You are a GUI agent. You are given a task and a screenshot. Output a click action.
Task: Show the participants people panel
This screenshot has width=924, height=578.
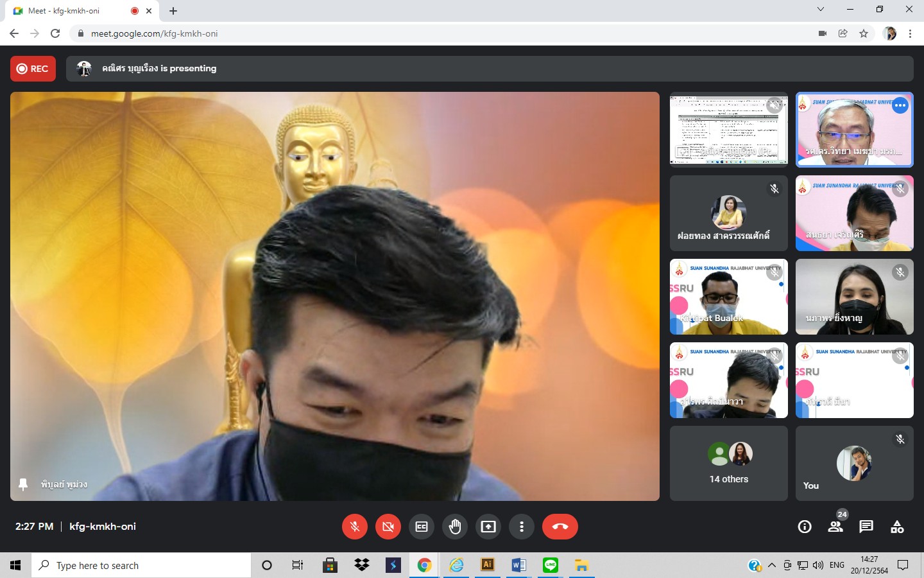(x=835, y=527)
